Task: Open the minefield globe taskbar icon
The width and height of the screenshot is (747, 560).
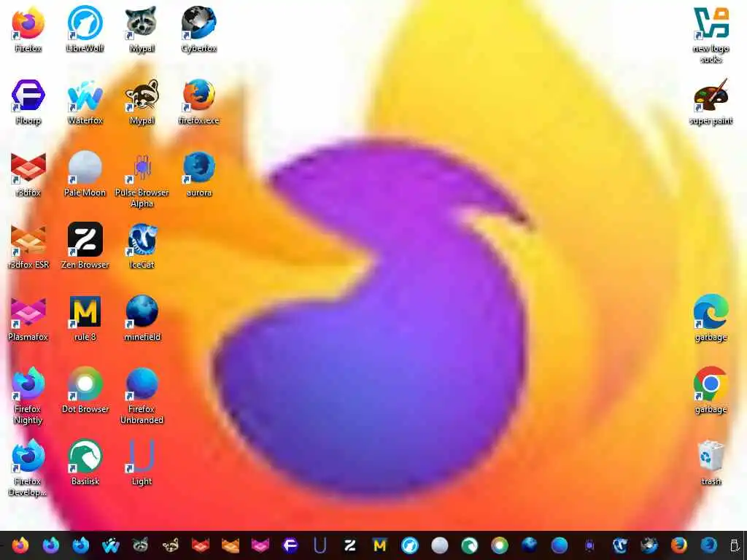Action: click(x=530, y=545)
